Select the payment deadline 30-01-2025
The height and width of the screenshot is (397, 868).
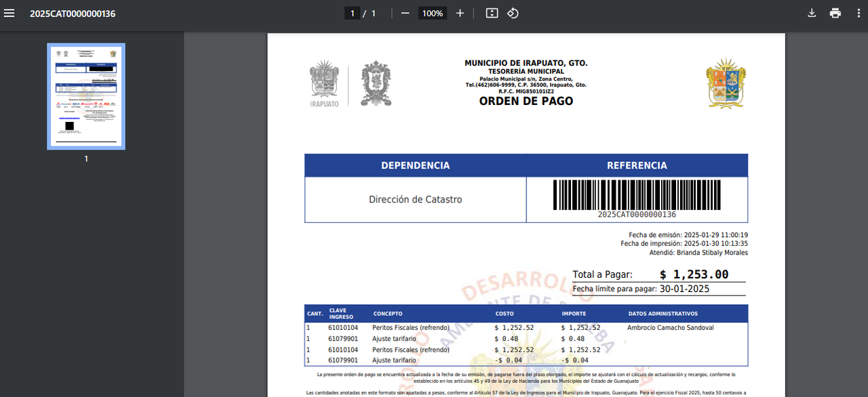684,289
